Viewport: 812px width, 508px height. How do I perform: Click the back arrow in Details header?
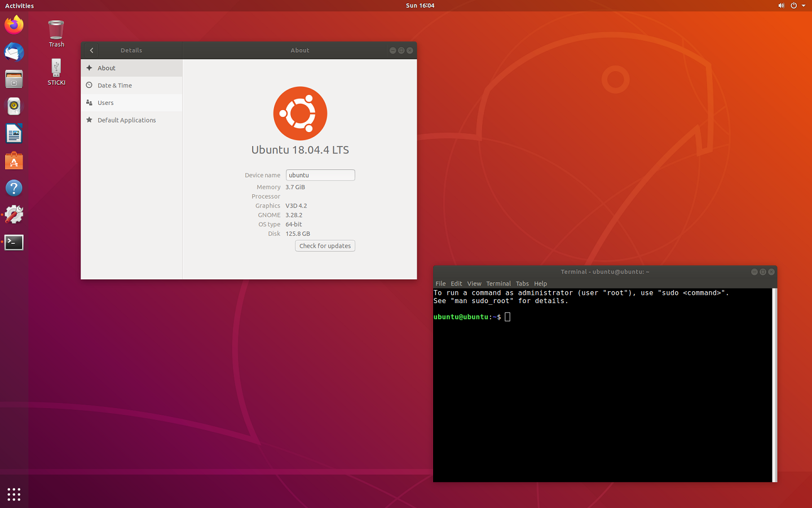(92, 50)
